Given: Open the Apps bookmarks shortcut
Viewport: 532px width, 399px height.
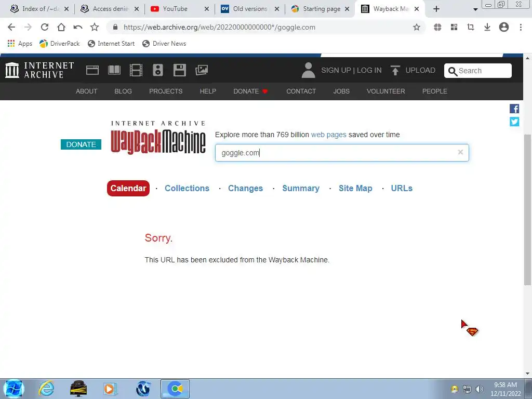Looking at the screenshot, I should pos(20,44).
